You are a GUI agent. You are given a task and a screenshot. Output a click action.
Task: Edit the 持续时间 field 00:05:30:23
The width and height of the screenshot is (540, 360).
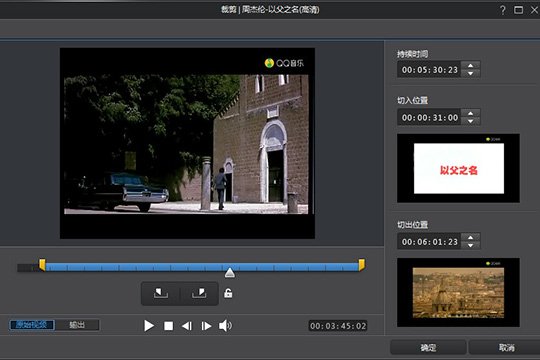point(429,70)
